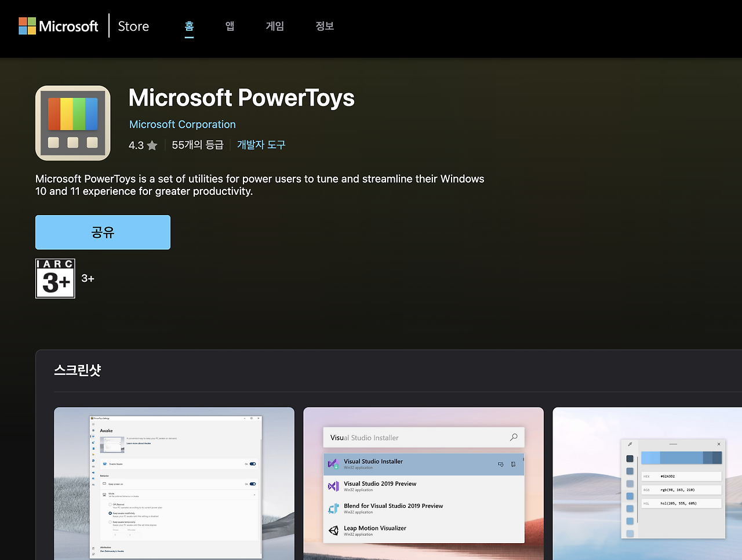
Task: Click the Microsoft logo in the header
Action: tap(59, 26)
